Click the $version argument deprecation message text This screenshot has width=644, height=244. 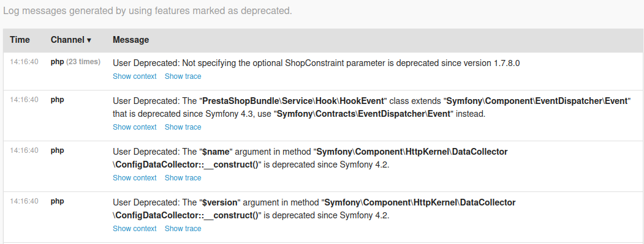click(x=314, y=209)
